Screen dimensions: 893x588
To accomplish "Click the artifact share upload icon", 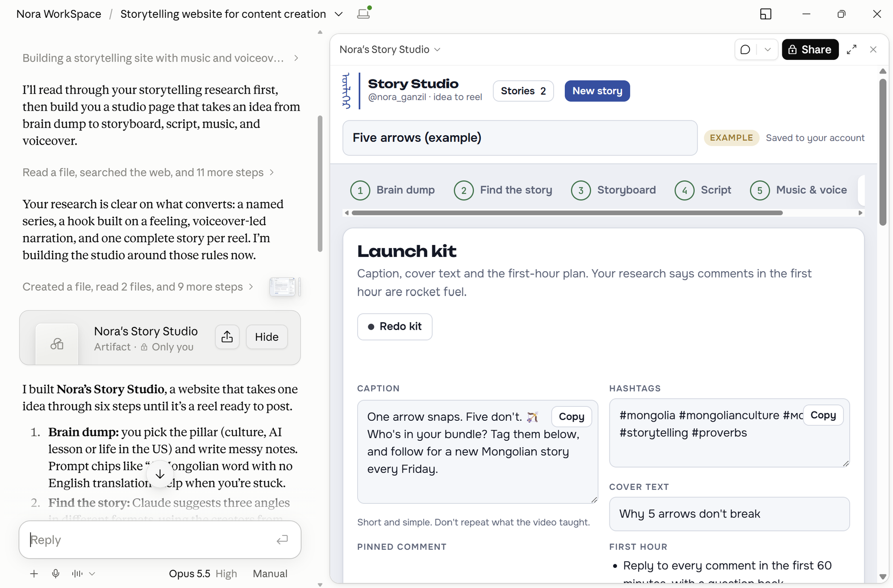I will 227,337.
